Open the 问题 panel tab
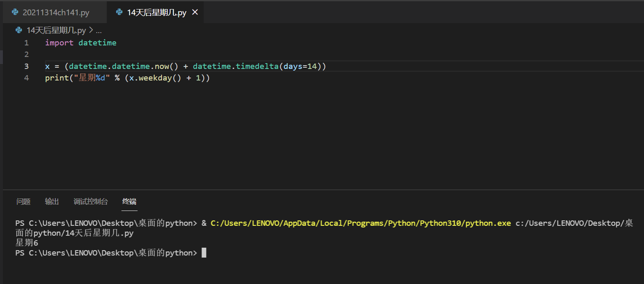Viewport: 644px width, 284px height. point(24,201)
